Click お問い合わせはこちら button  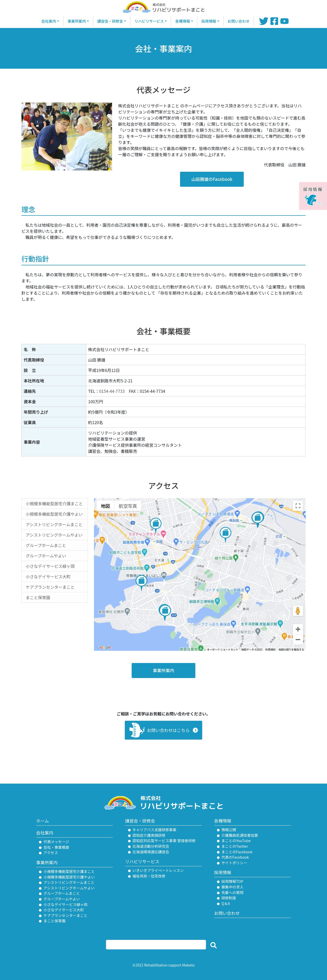(x=163, y=730)
